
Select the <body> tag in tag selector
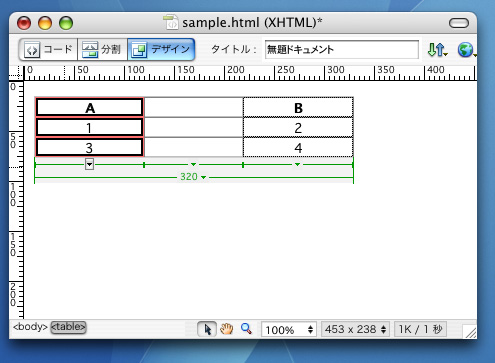pyautogui.click(x=30, y=327)
